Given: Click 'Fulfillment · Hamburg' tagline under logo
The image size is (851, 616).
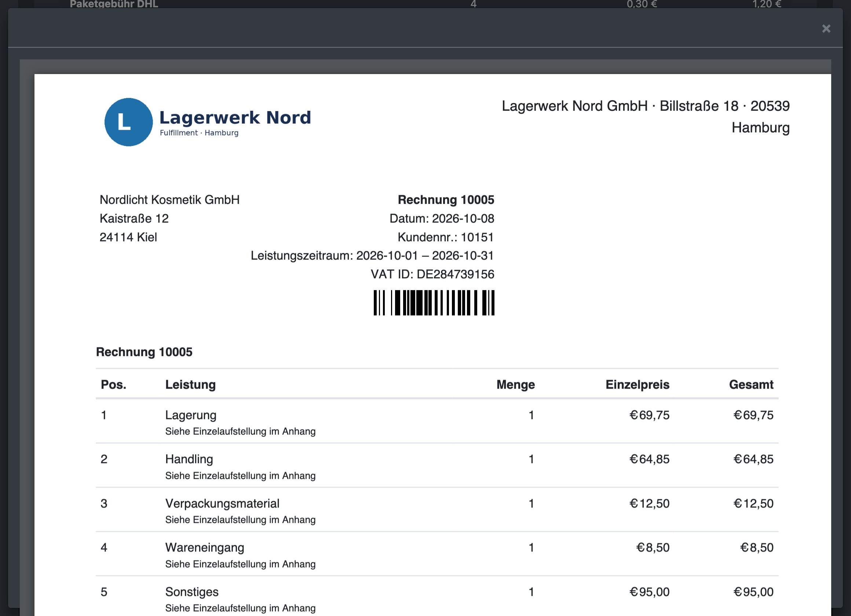Looking at the screenshot, I should point(199,133).
